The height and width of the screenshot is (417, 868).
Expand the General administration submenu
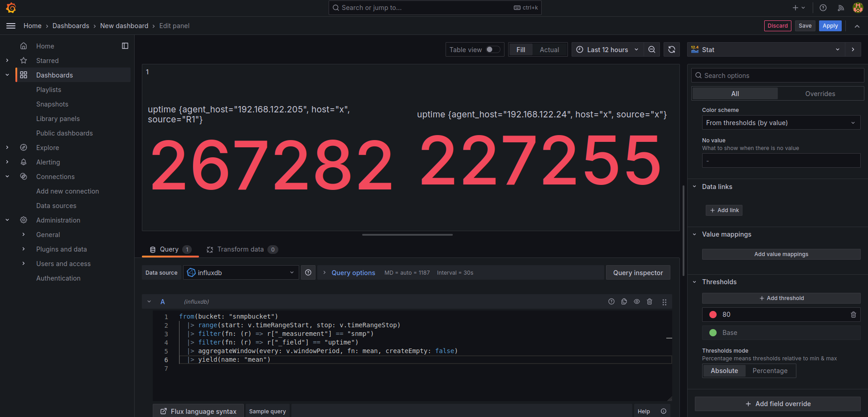click(x=24, y=234)
